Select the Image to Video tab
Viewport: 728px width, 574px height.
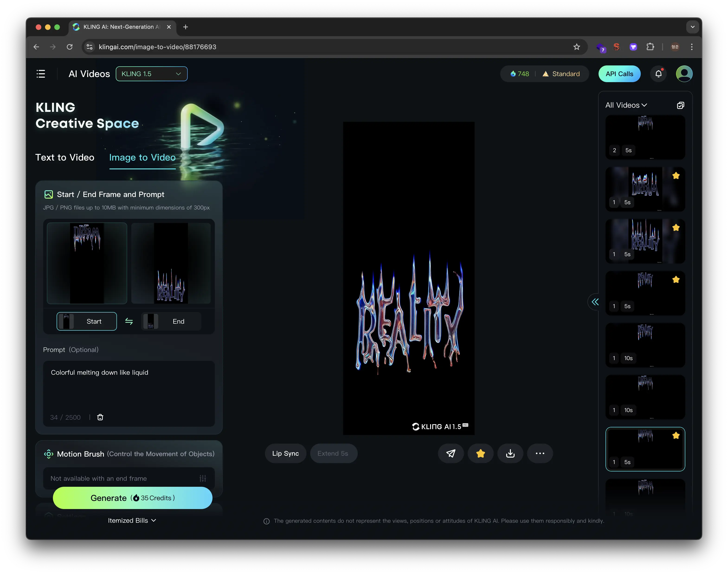click(142, 157)
